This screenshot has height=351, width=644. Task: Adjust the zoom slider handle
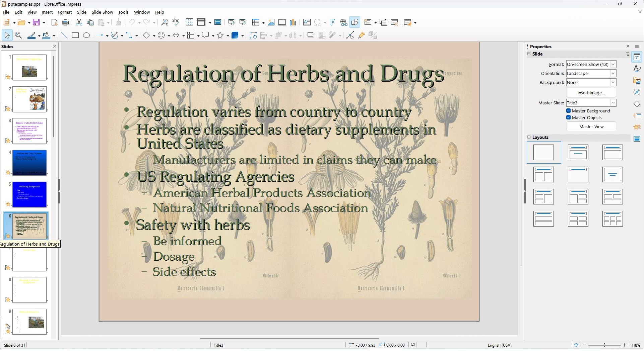tap(604, 345)
